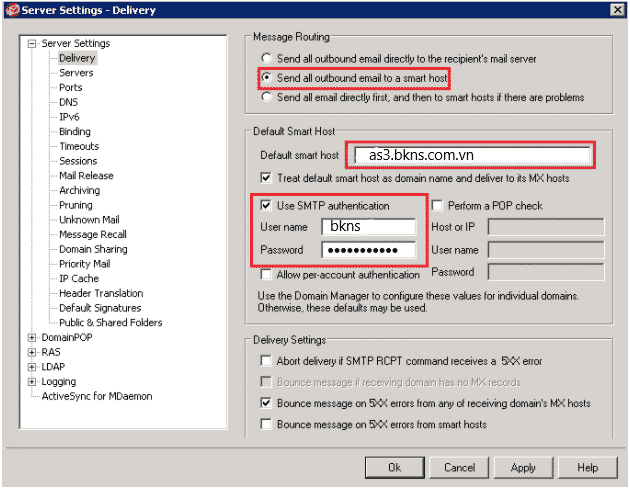This screenshot has height=489, width=630.
Task: Expand the Logging tree node
Action: click(x=32, y=382)
